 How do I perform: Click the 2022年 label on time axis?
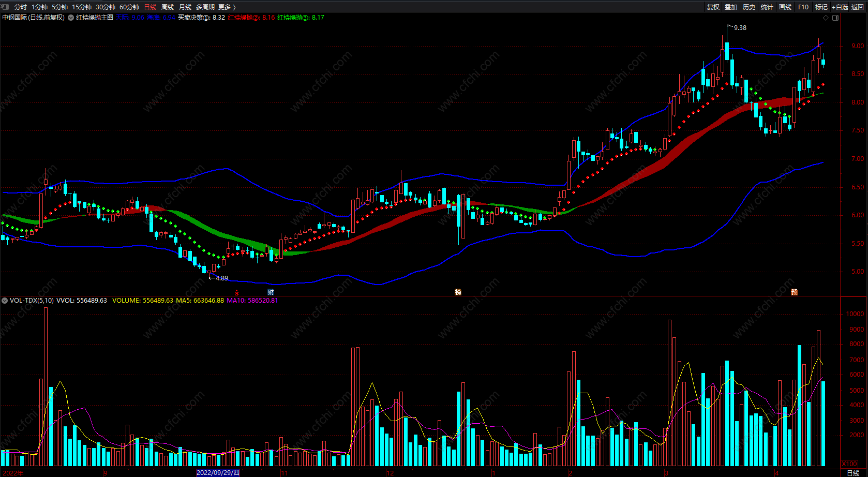12,473
